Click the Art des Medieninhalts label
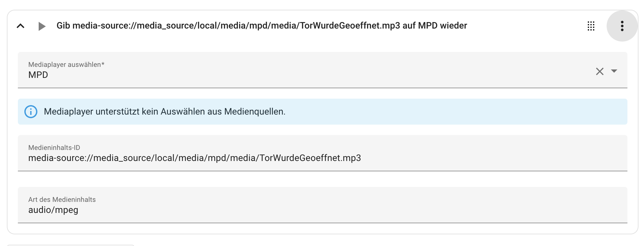Image resolution: width=644 pixels, height=246 pixels. [62, 200]
